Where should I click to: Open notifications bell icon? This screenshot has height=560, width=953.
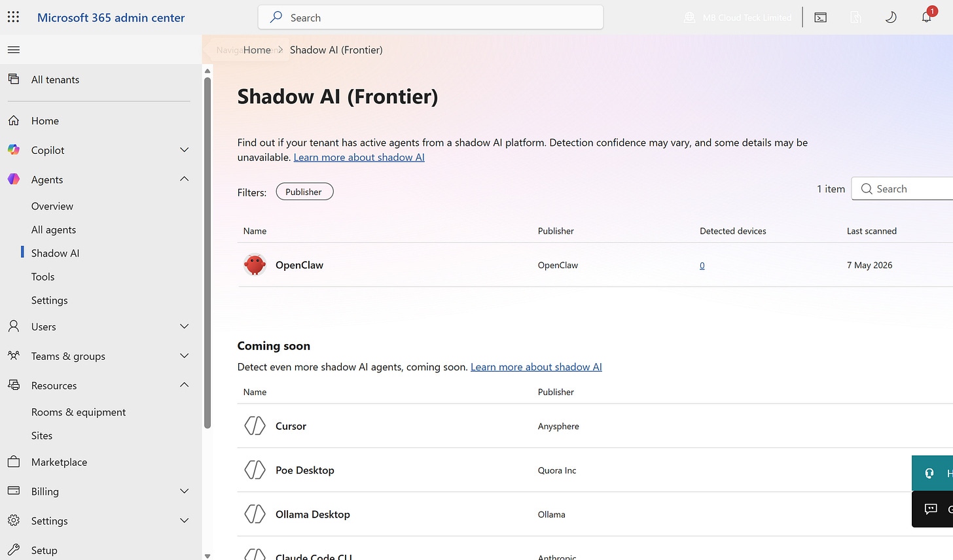click(927, 17)
